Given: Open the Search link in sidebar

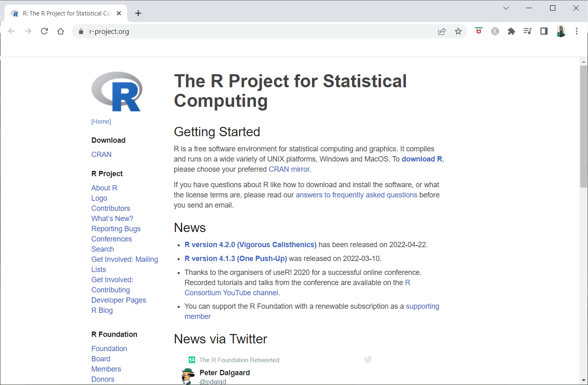Looking at the screenshot, I should pyautogui.click(x=102, y=249).
